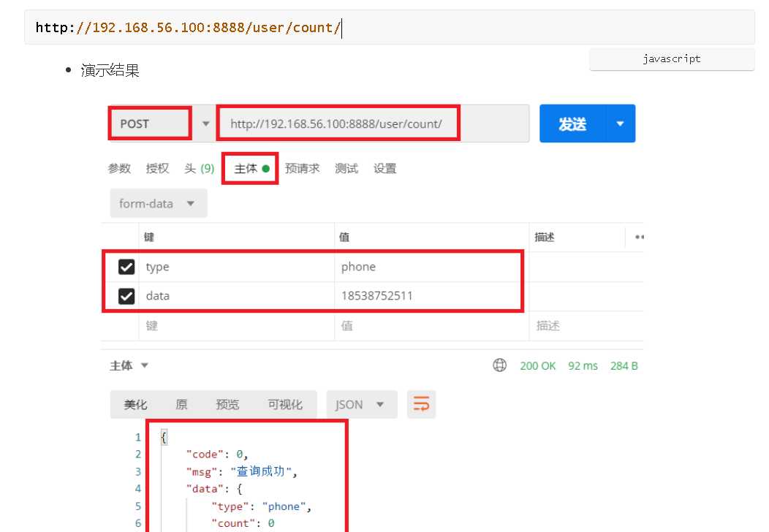Click the globe network icon near 200 OK
Image resolution: width=769 pixels, height=532 pixels.
[499, 365]
